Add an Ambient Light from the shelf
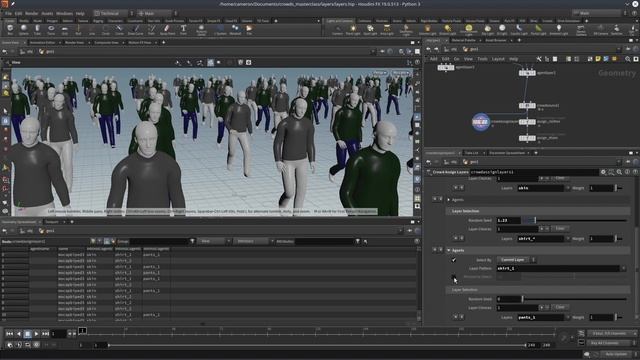The width and height of the screenshot is (640, 360). pos(558,29)
